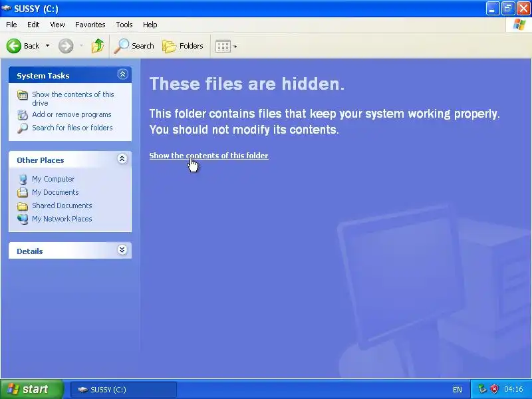Open the File menu

[11, 25]
